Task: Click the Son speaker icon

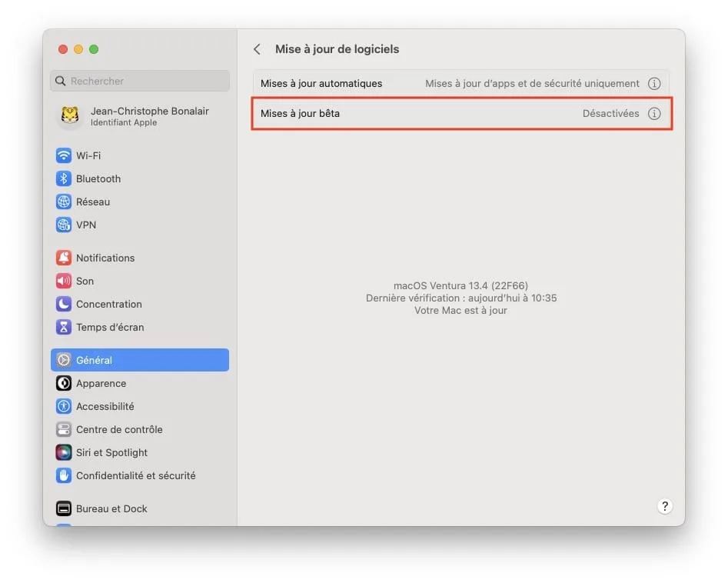Action: (63, 281)
